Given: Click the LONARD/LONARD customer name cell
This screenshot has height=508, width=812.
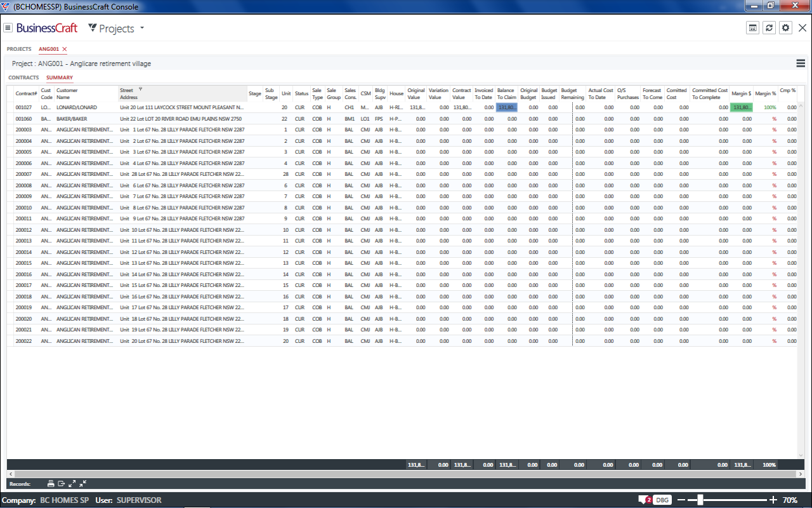Looking at the screenshot, I should coord(86,107).
